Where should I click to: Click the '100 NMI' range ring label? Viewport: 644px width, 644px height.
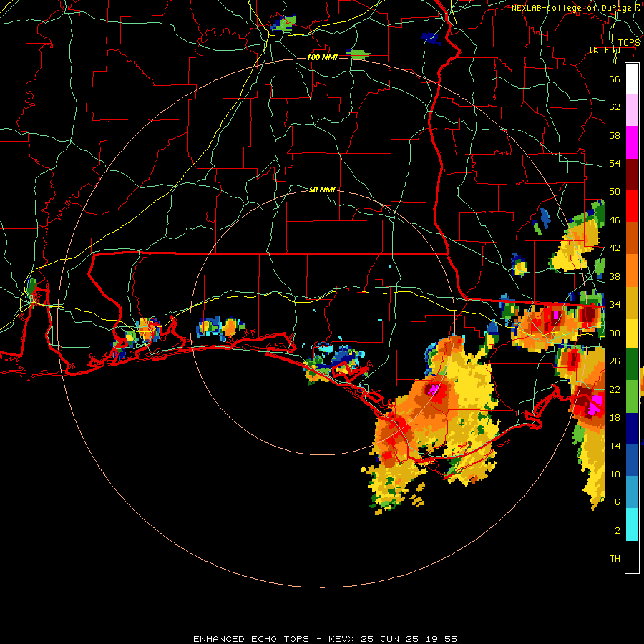pos(322,57)
